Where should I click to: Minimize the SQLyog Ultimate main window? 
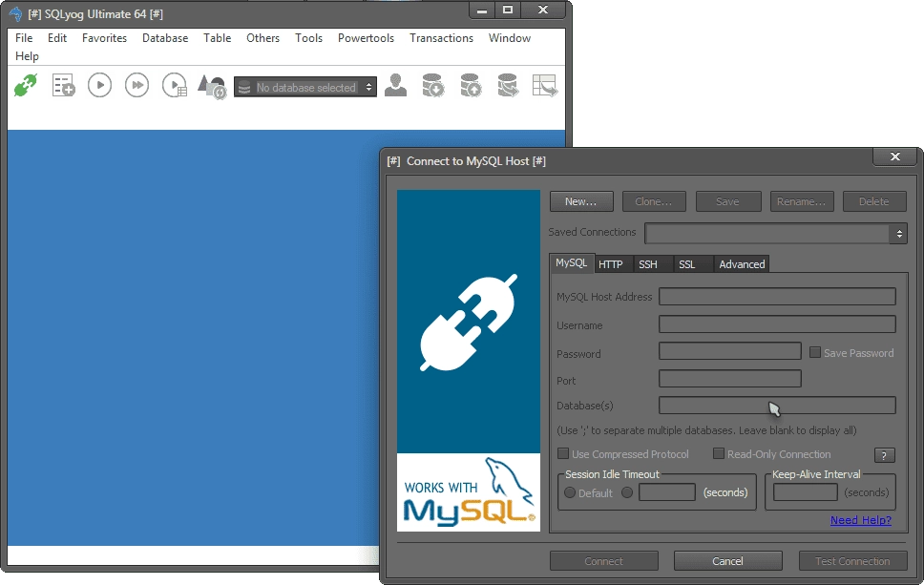click(482, 10)
